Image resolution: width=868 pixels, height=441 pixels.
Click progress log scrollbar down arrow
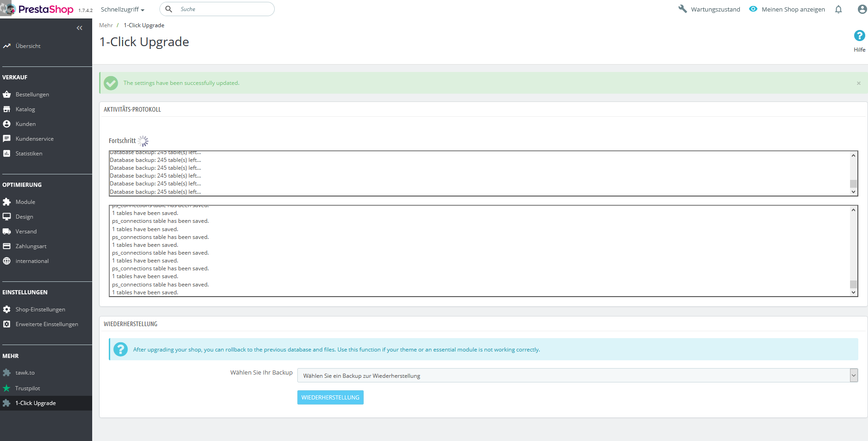pos(853,192)
